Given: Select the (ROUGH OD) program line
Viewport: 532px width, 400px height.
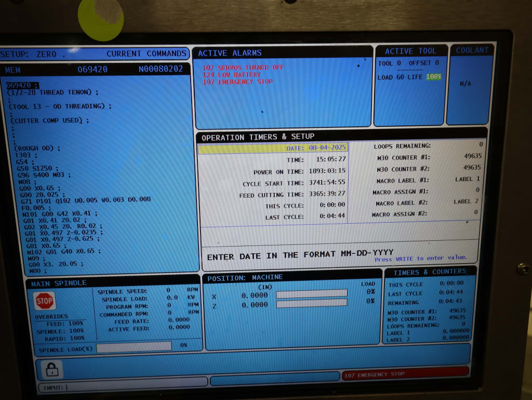Looking at the screenshot, I should (37, 148).
